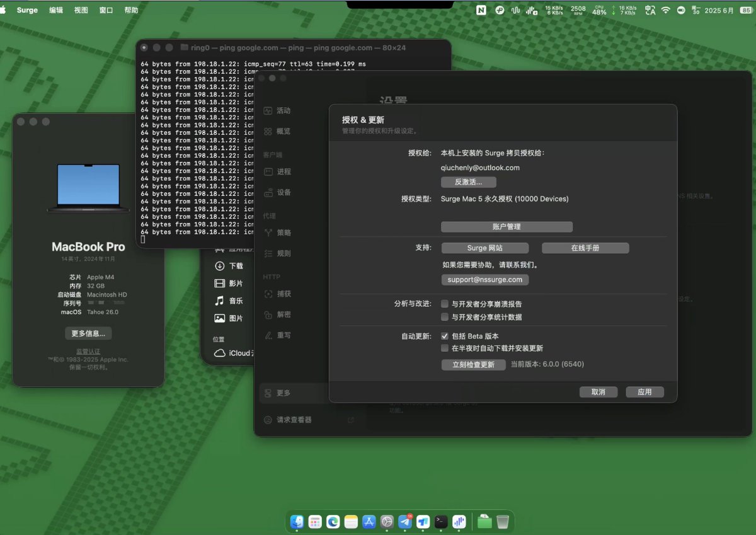Screen dimensions: 756x535
Task: Select 进程 in the Surge sidebar
Action: click(277, 171)
